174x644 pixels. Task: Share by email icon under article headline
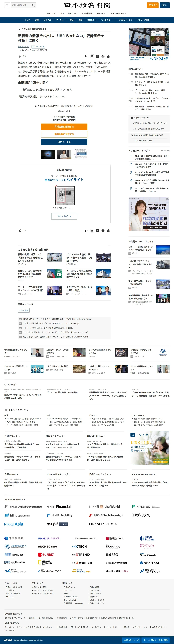(x=87, y=56)
